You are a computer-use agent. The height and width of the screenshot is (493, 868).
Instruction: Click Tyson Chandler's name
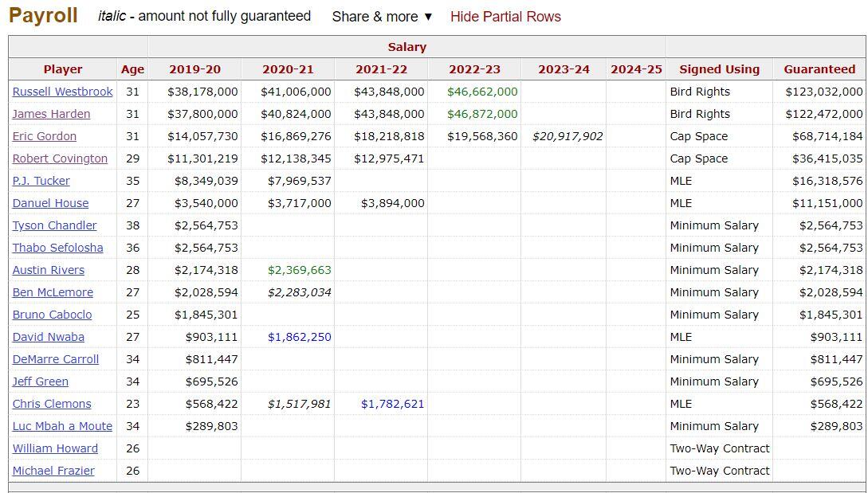(54, 225)
